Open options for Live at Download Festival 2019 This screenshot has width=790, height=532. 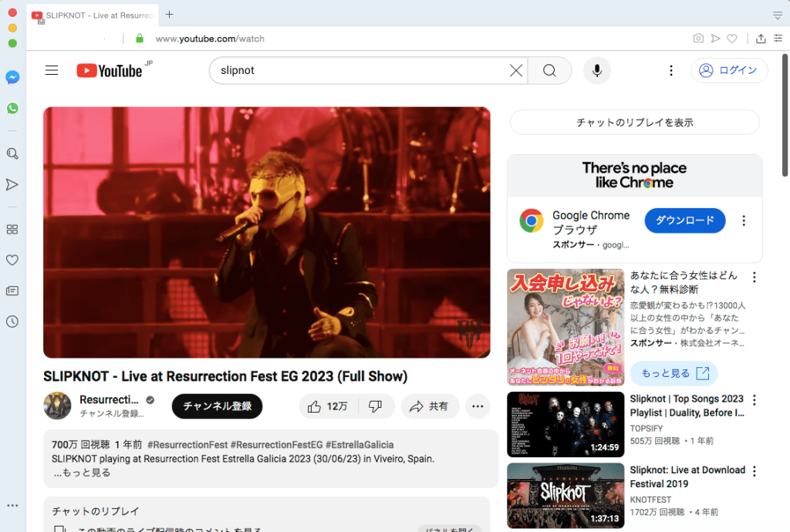point(755,471)
